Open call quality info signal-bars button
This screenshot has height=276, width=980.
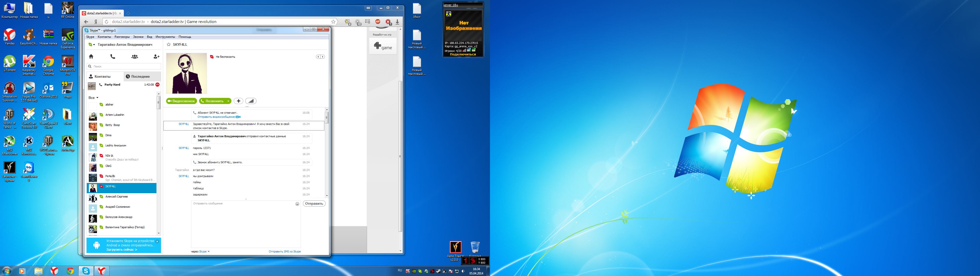click(x=251, y=101)
